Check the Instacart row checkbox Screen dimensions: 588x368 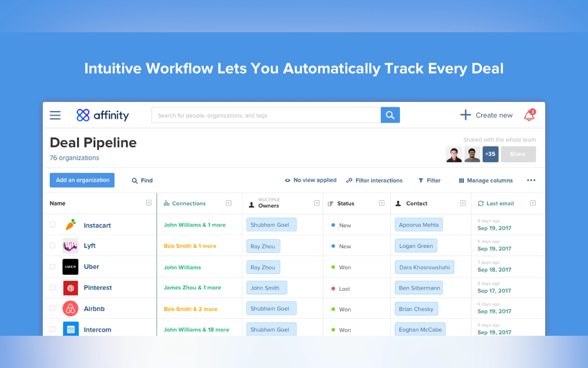53,225
